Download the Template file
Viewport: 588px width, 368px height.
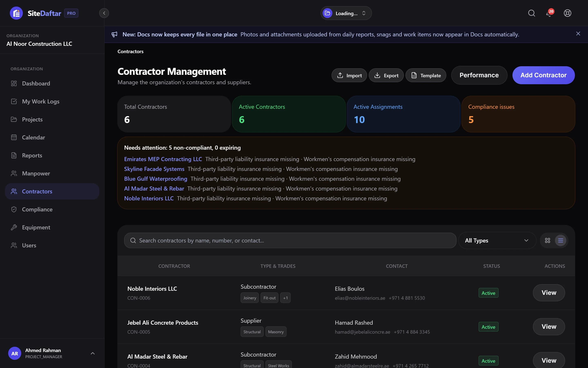pyautogui.click(x=426, y=75)
